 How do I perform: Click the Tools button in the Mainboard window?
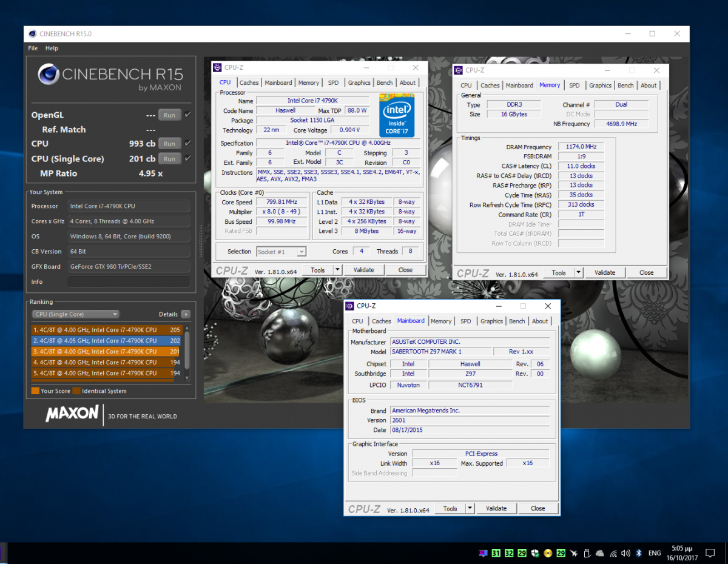pyautogui.click(x=450, y=508)
